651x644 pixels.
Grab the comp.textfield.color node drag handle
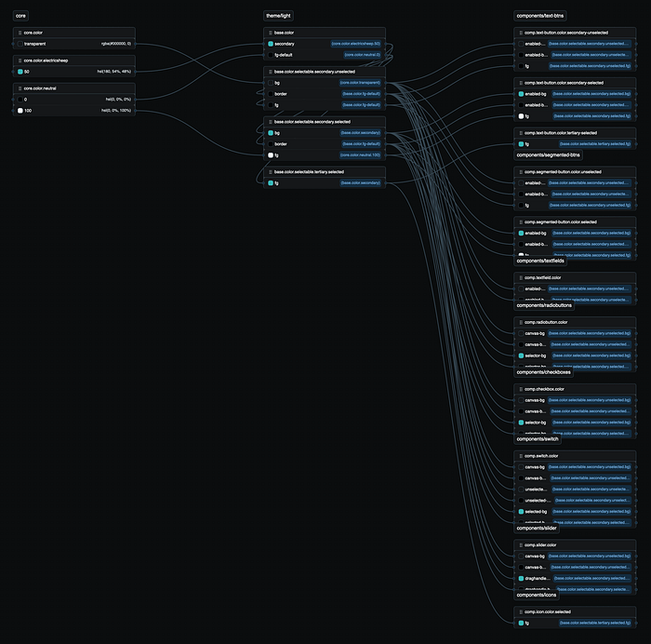click(x=520, y=277)
